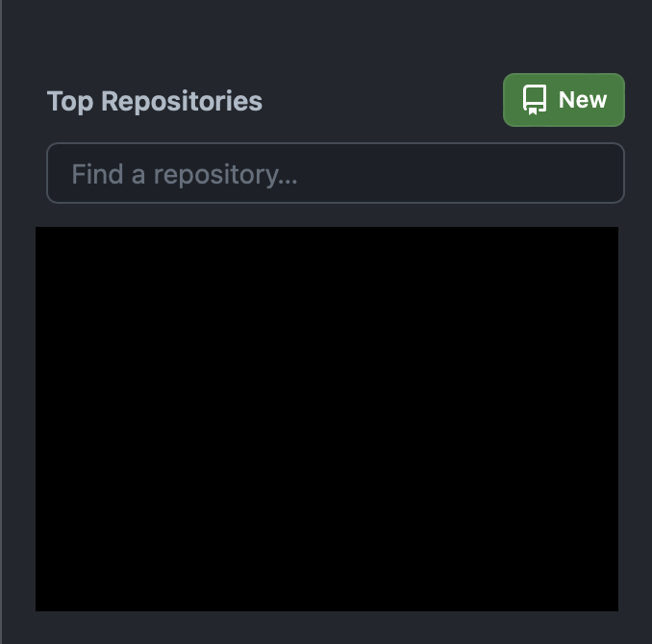Click the book icon in green button
The width and height of the screenshot is (652, 644).
(x=535, y=100)
